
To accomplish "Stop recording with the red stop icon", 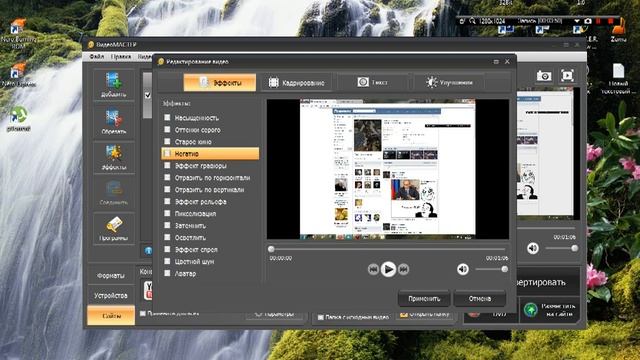I will (x=611, y=21).
